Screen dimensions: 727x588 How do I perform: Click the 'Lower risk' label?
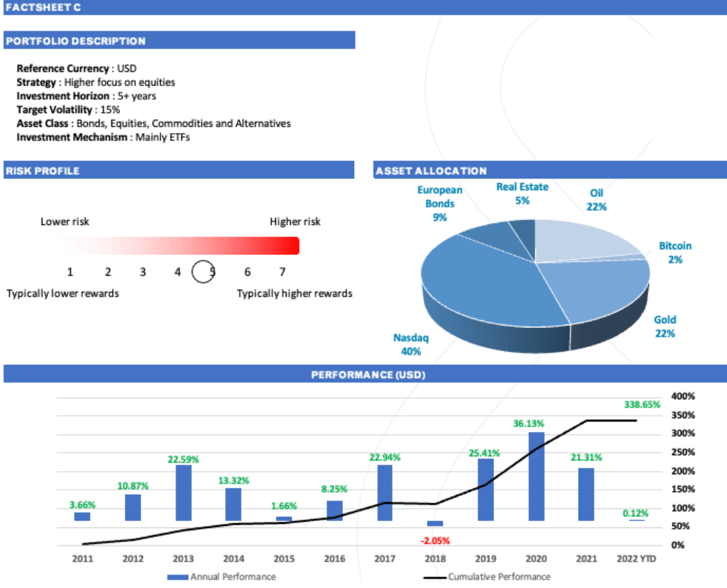(x=64, y=222)
